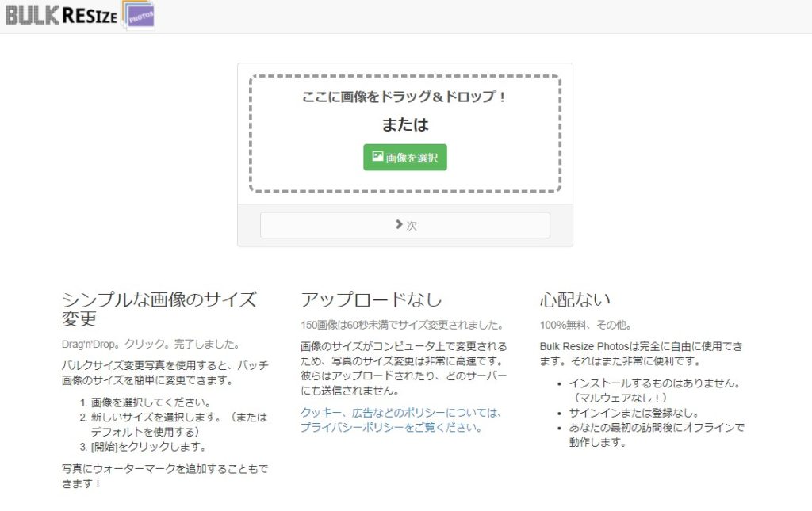
Task: Click the Drag'n'Drop。クリック。完了しました。 text
Action: coord(151,345)
